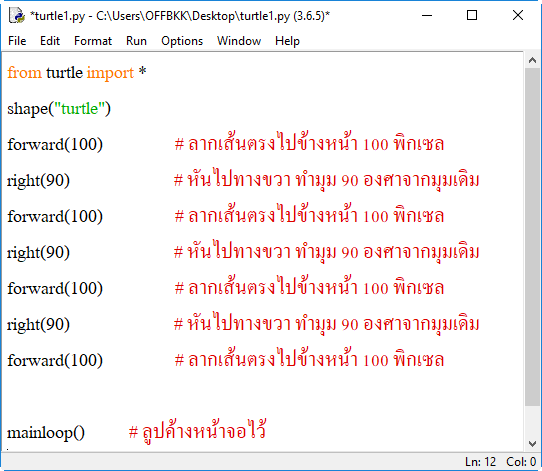The width and height of the screenshot is (542, 471).
Task: Click on the first forward(100) statement
Action: (55, 144)
